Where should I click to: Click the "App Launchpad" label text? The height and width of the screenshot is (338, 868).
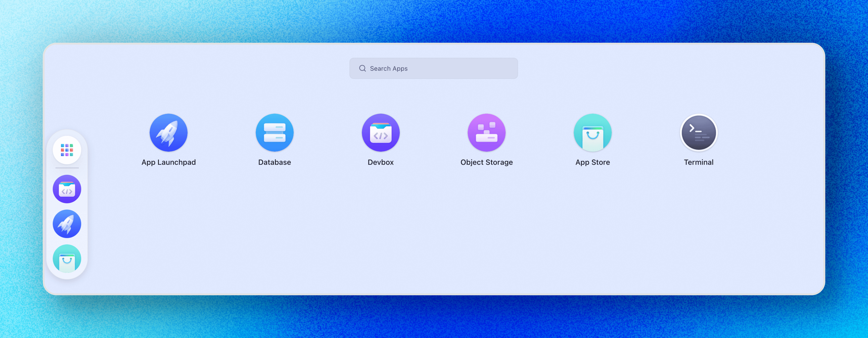(169, 163)
